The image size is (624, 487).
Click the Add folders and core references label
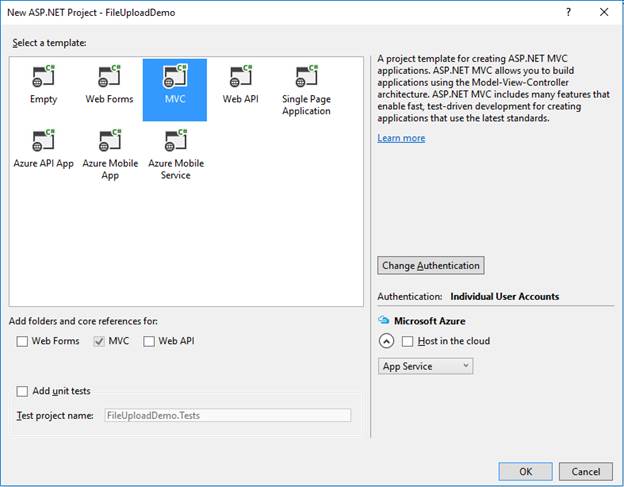[x=83, y=321]
